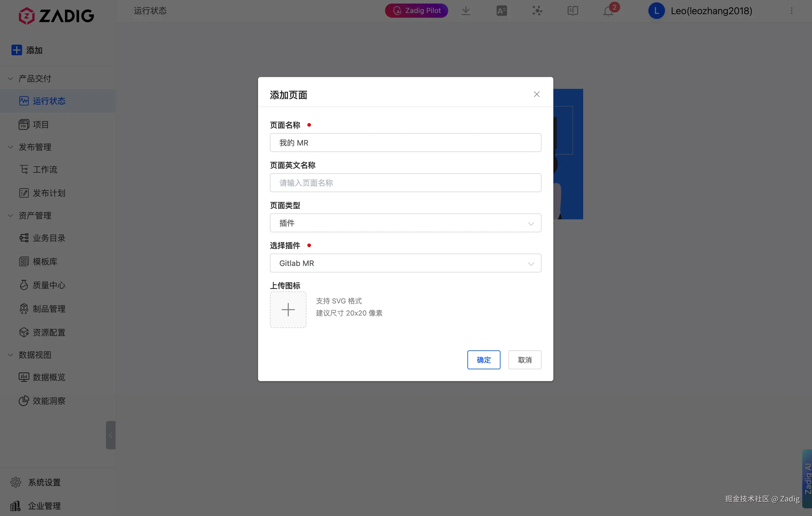Collapse the sidebar using the handle
Screen dimensions: 812x516
[x=110, y=435]
